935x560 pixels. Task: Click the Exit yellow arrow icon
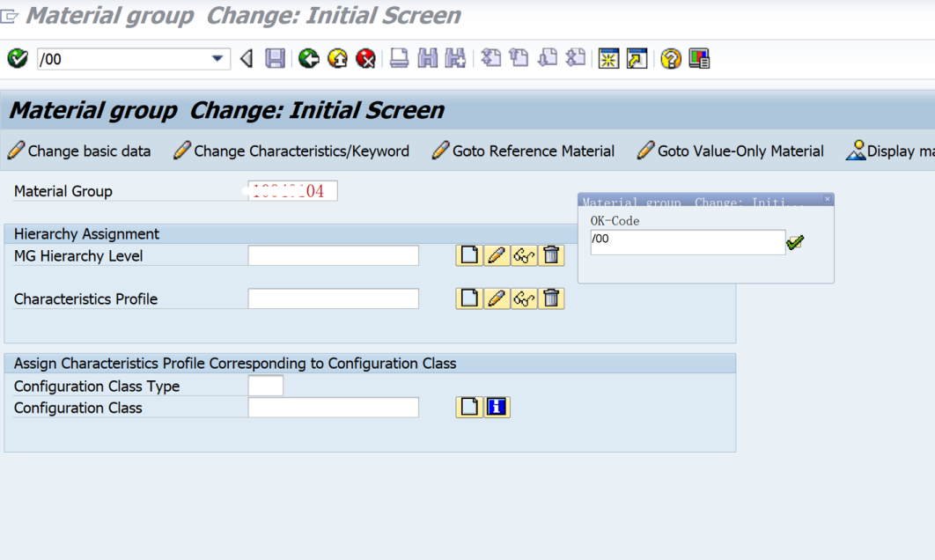337,59
